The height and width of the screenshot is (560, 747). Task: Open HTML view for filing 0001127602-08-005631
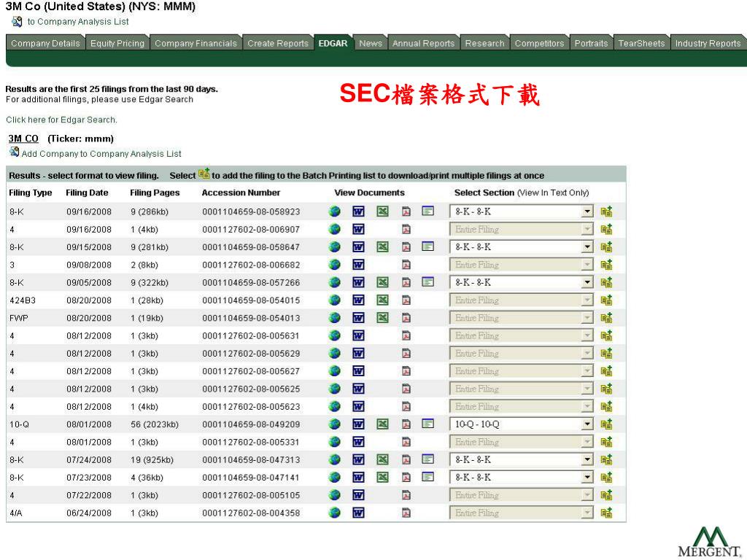pyautogui.click(x=335, y=335)
